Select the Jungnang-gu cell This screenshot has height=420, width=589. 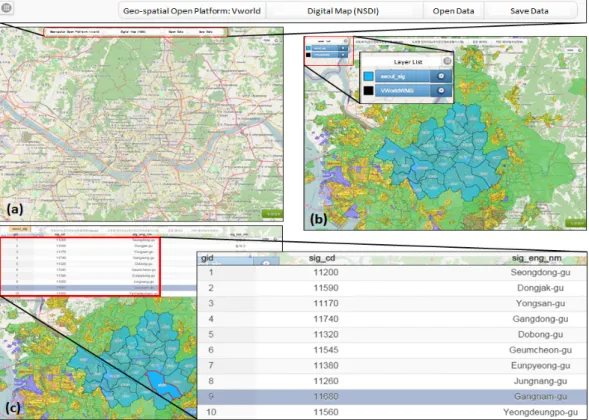tap(540, 381)
